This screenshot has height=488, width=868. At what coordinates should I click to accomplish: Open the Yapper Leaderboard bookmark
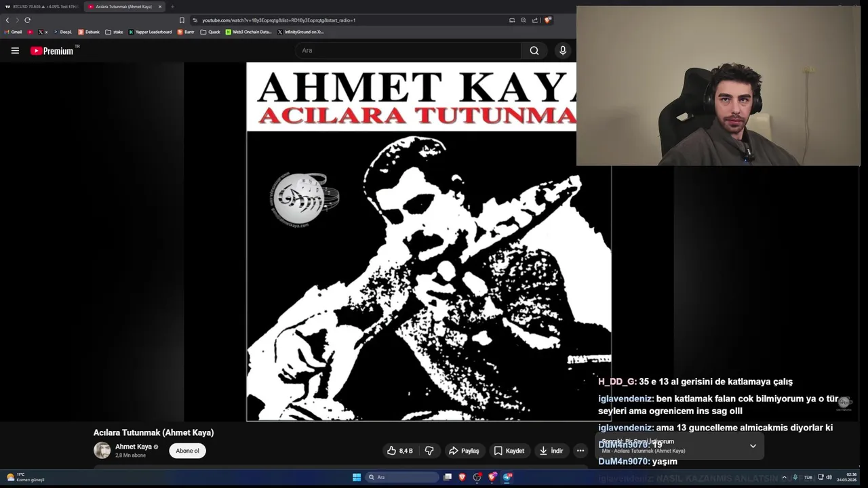(150, 32)
